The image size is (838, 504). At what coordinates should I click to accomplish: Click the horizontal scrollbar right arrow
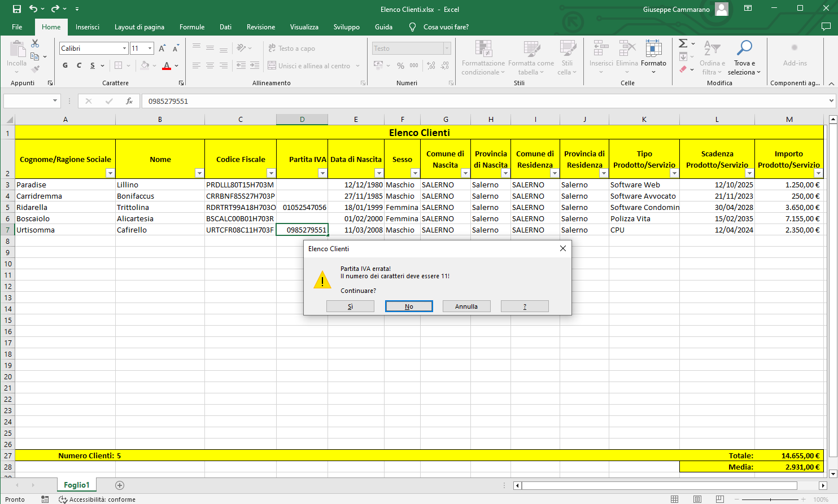click(x=823, y=485)
